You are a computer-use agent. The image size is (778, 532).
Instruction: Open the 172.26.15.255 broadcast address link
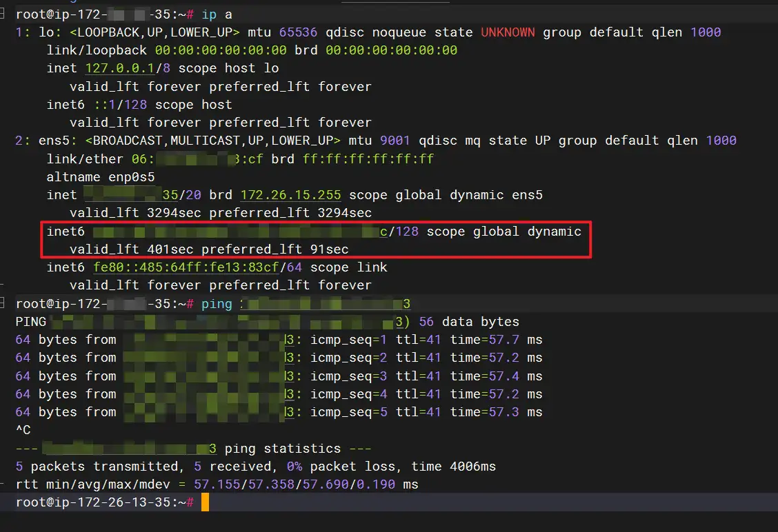[x=291, y=195]
